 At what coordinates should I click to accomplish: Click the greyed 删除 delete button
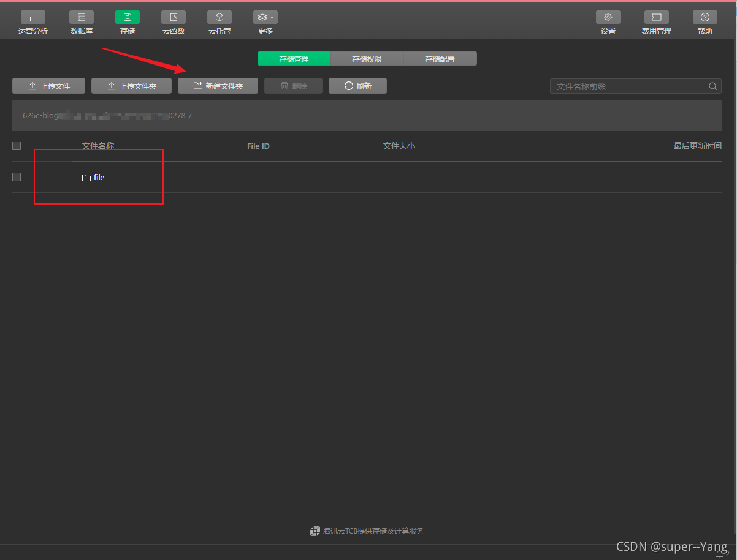pos(293,86)
